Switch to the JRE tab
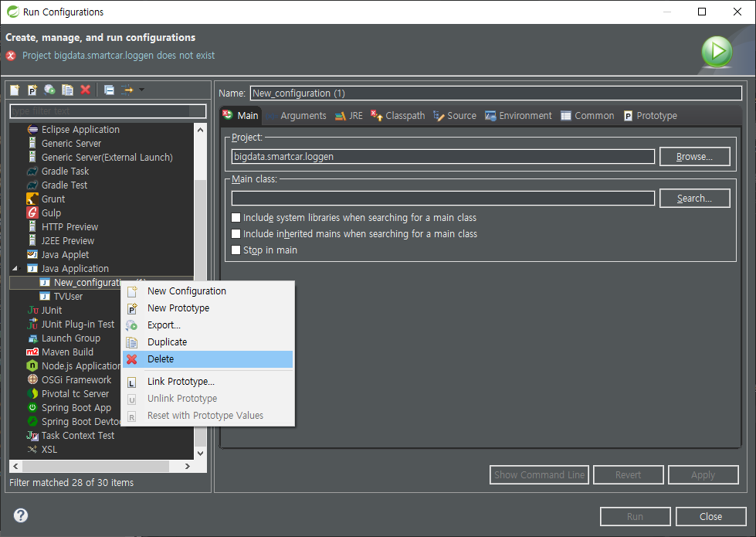 pyautogui.click(x=348, y=116)
